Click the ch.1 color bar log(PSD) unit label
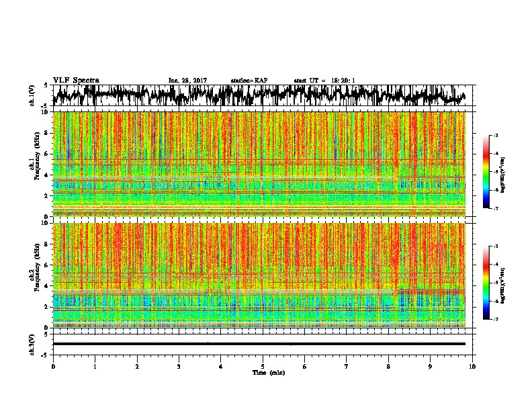 [503, 175]
